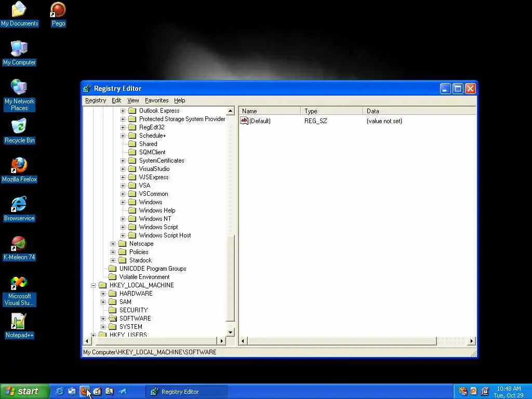Launch Notepad++ from the desktop
This screenshot has width=532, height=399.
(19, 326)
